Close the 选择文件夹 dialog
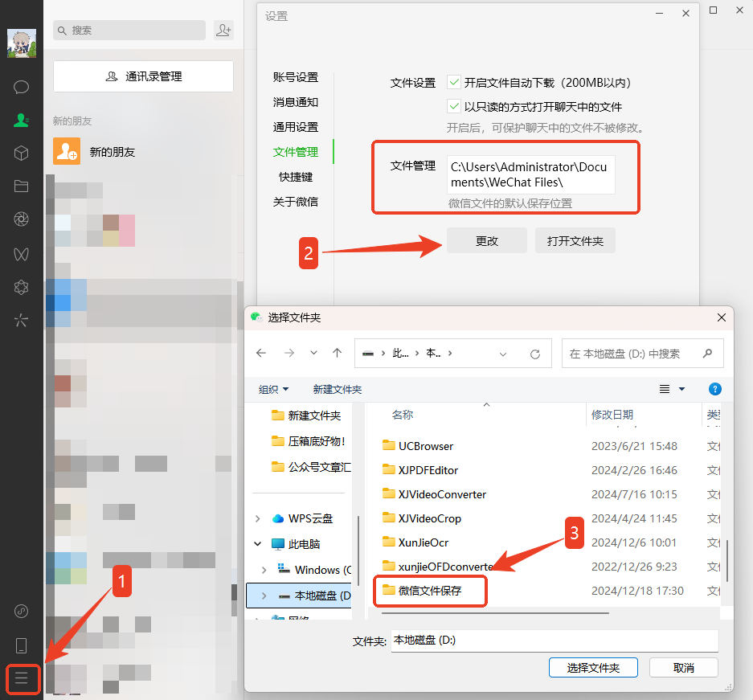This screenshot has height=700, width=753. (721, 317)
